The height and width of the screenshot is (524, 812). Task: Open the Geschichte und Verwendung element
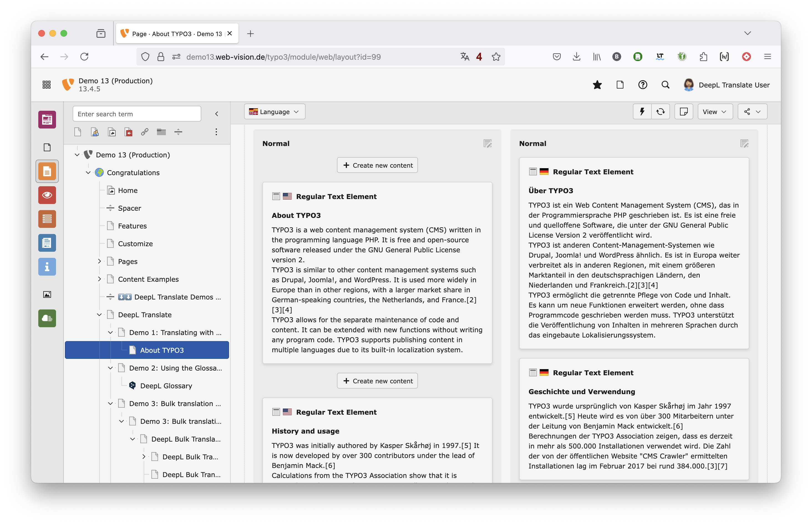634,419
